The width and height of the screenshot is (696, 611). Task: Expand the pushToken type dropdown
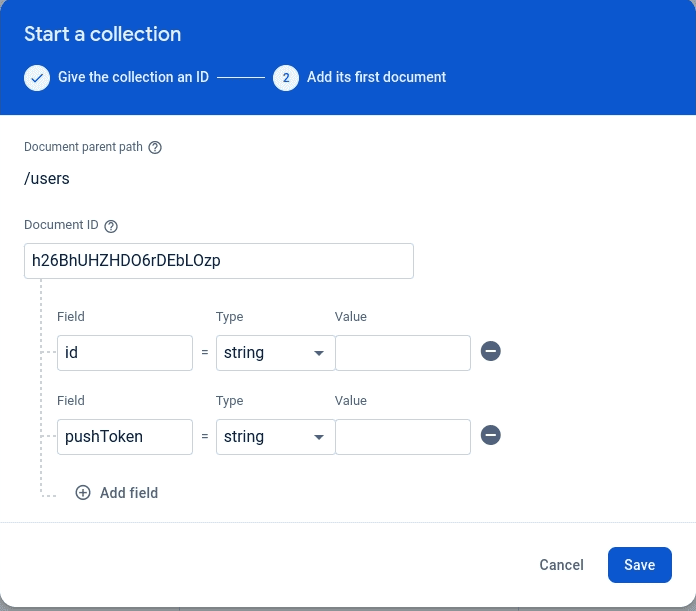[x=275, y=437]
